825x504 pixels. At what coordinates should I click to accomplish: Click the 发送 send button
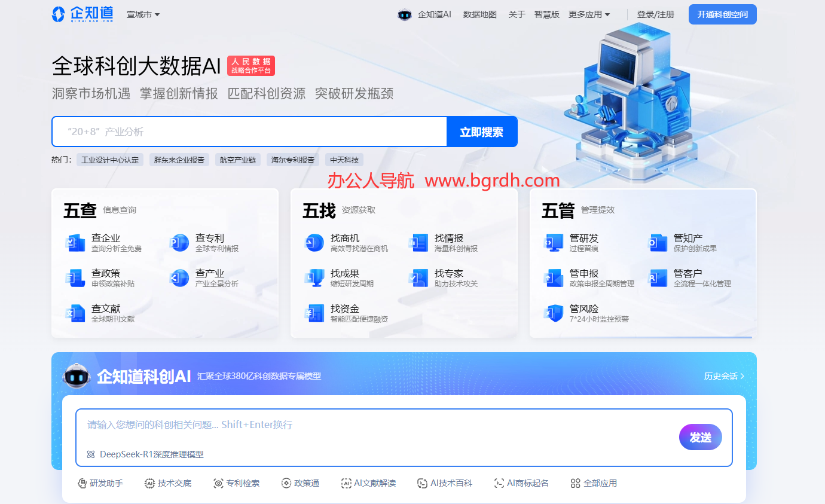pos(700,438)
